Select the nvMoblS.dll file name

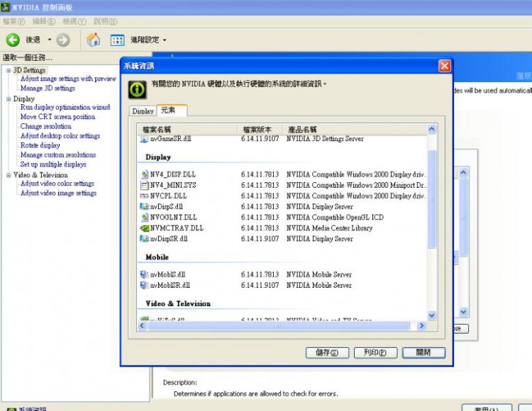point(167,274)
